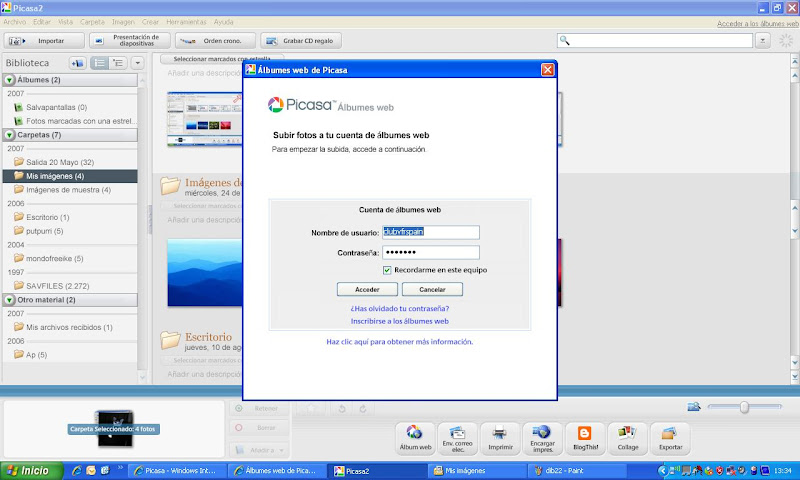Start Presentación de diapositivas
Screen dimensions: 800x480
click(130, 41)
